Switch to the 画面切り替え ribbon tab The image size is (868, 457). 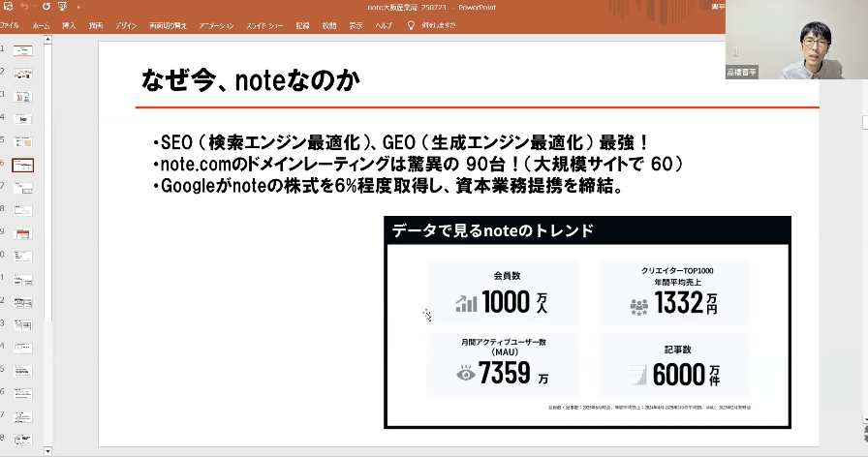pos(168,25)
